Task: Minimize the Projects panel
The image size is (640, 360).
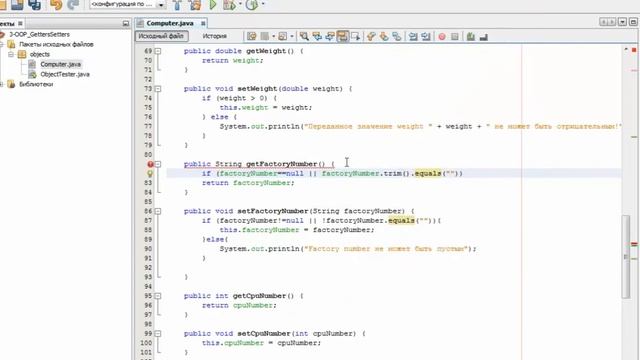Action: click(126, 24)
